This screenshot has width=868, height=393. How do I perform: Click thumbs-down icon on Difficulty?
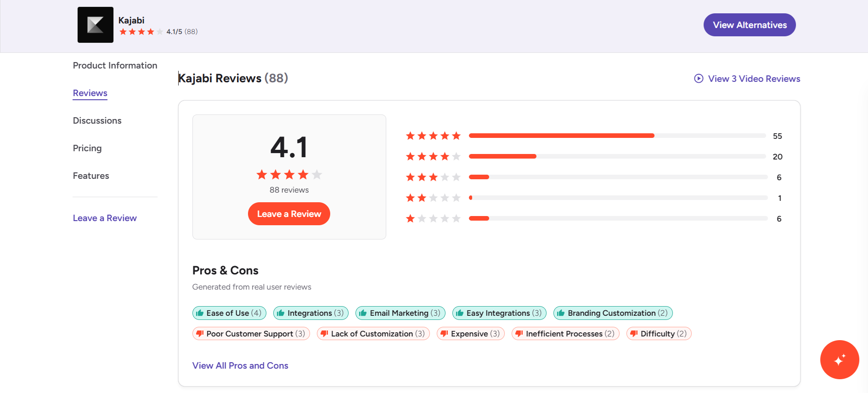634,334
